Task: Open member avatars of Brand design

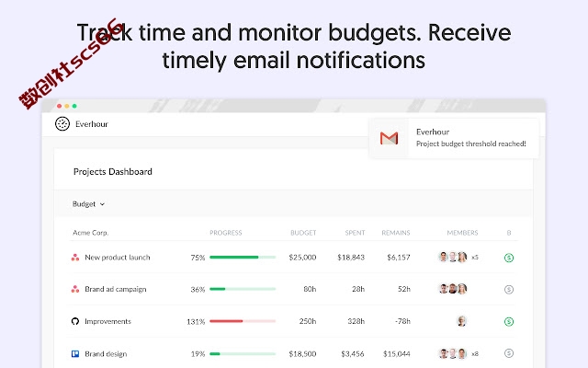Action: [x=453, y=353]
